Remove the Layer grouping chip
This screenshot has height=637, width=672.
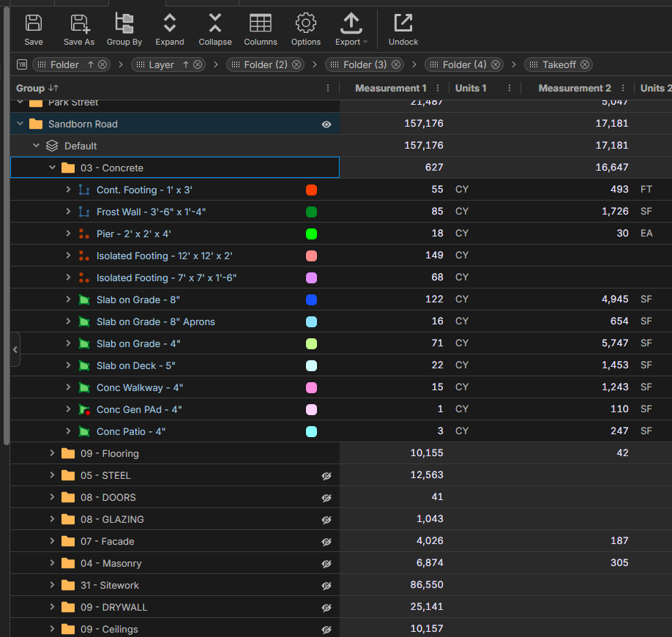[x=198, y=64]
